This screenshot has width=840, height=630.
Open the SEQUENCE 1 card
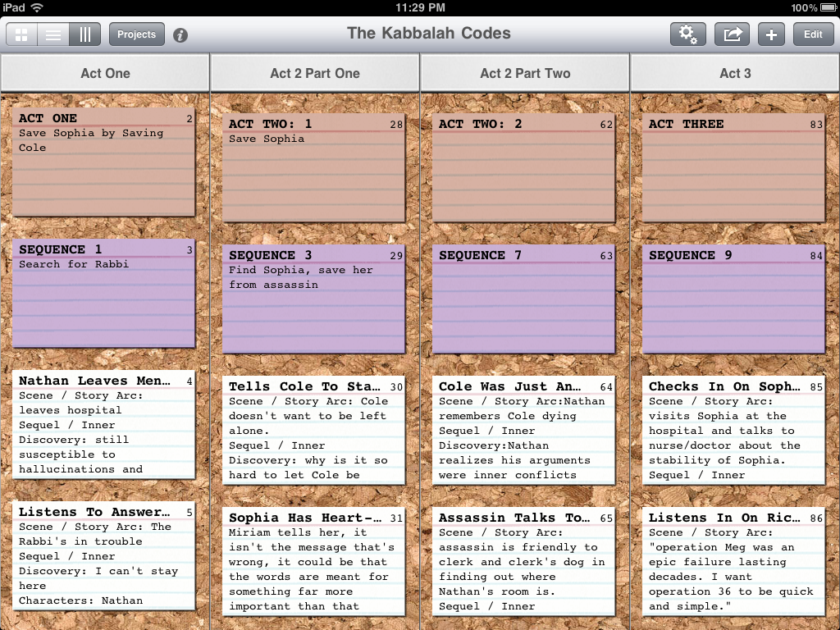[103, 294]
